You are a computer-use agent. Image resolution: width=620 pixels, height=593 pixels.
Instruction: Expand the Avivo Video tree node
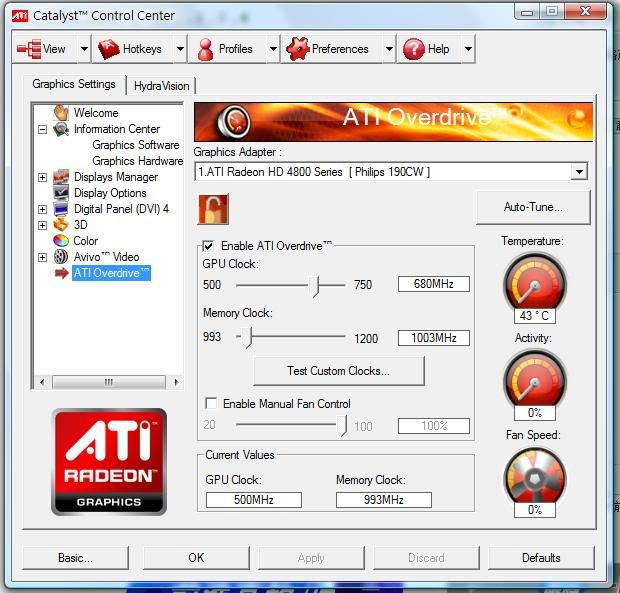[42, 257]
